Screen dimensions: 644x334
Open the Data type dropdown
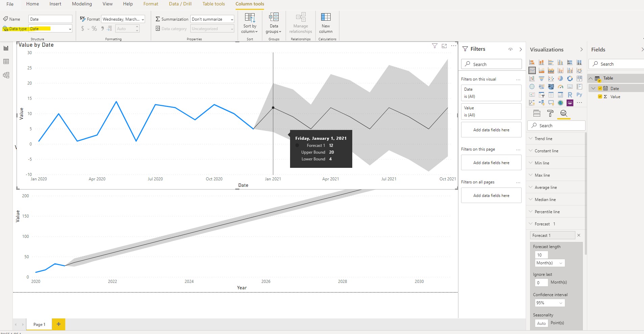tap(50, 29)
